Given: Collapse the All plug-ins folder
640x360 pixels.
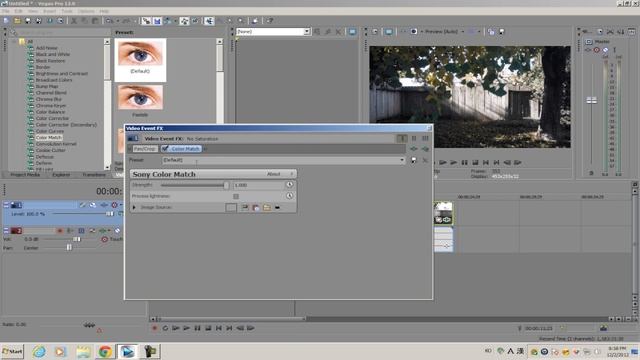Looking at the screenshot, I should pos(15,41).
